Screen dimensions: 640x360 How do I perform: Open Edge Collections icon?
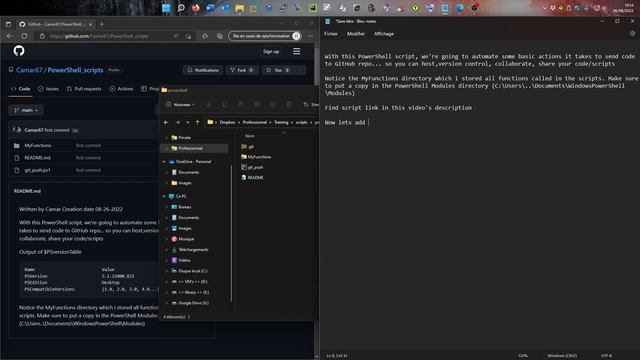(x=220, y=36)
